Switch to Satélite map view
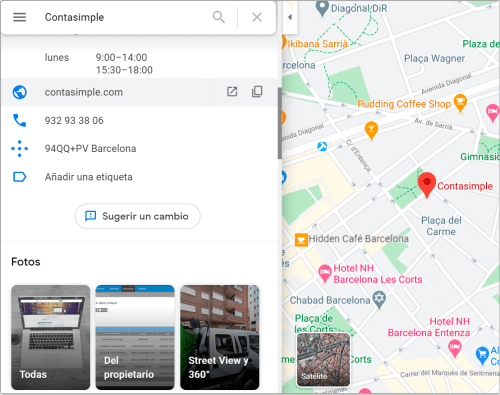The height and width of the screenshot is (395, 500). (323, 360)
